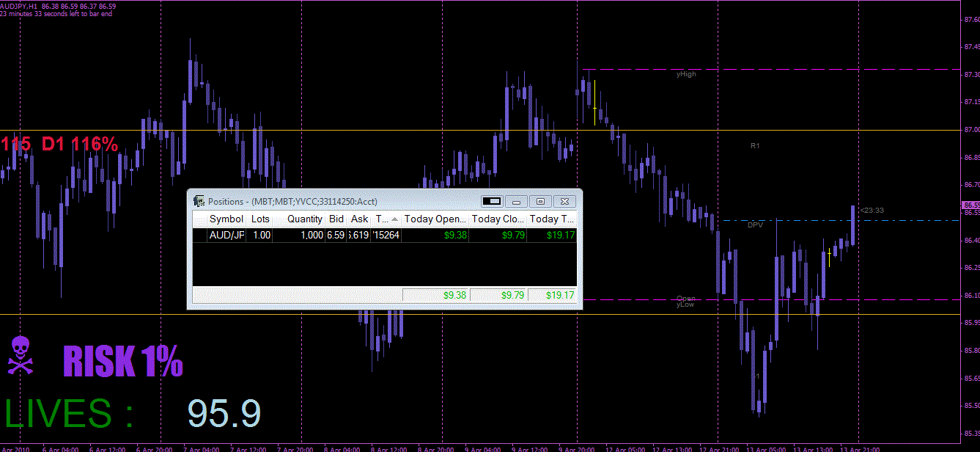The height and width of the screenshot is (452, 980).
Task: Click the $9.38 total in footer row
Action: pos(454,295)
